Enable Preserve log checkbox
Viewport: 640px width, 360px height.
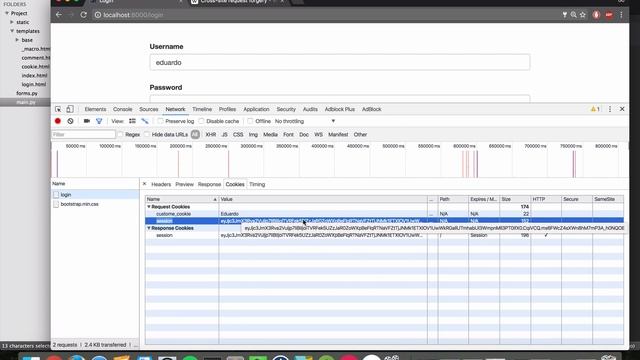[x=160, y=121]
